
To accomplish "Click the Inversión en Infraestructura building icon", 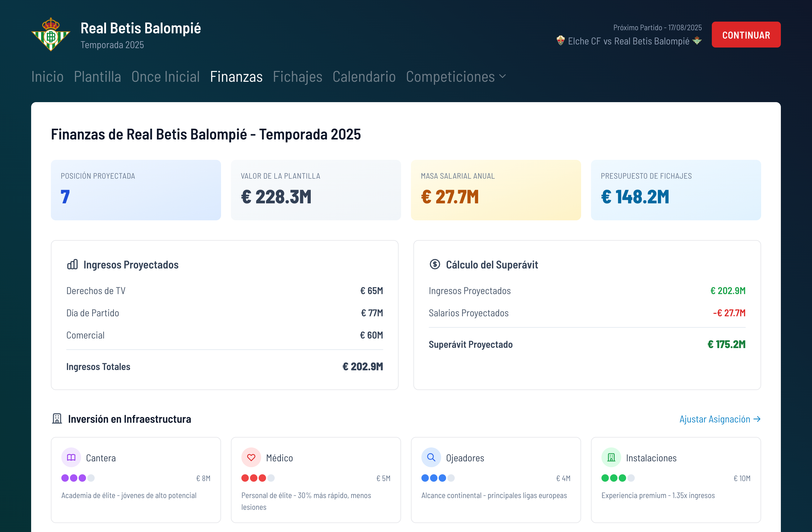I will [57, 419].
